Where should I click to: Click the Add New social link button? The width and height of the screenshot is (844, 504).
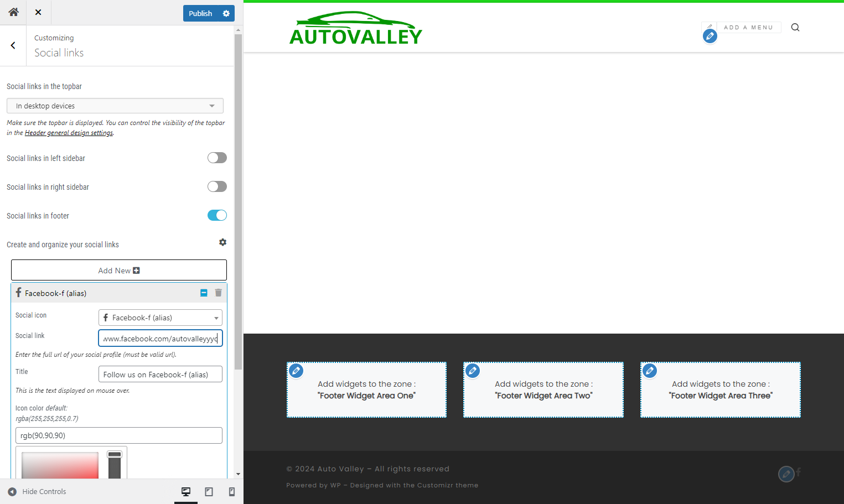[119, 270]
